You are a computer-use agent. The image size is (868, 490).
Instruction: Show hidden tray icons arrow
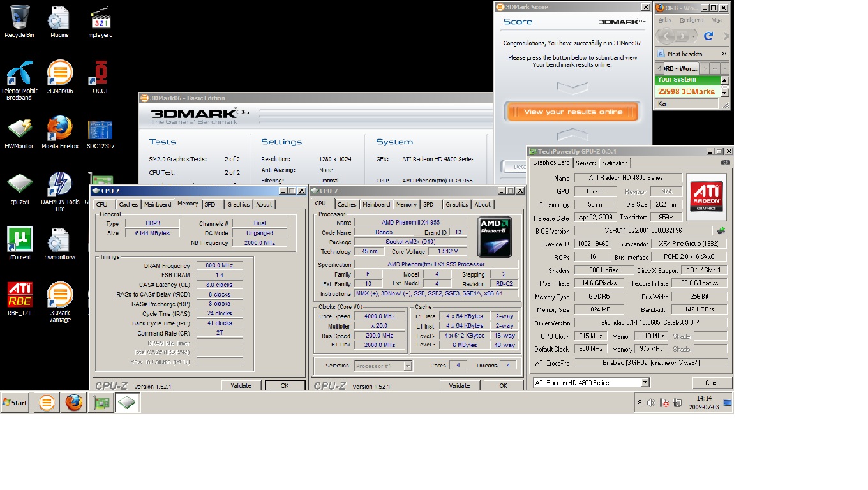[640, 403]
